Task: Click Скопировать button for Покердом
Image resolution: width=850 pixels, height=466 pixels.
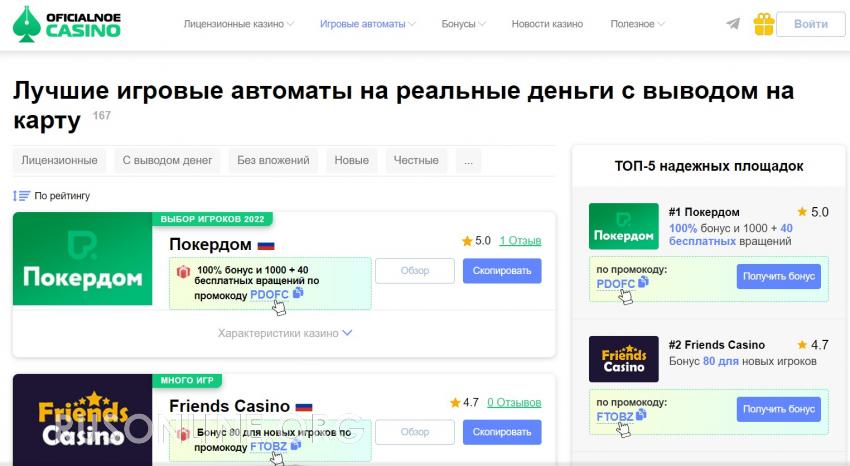Action: coord(502,270)
